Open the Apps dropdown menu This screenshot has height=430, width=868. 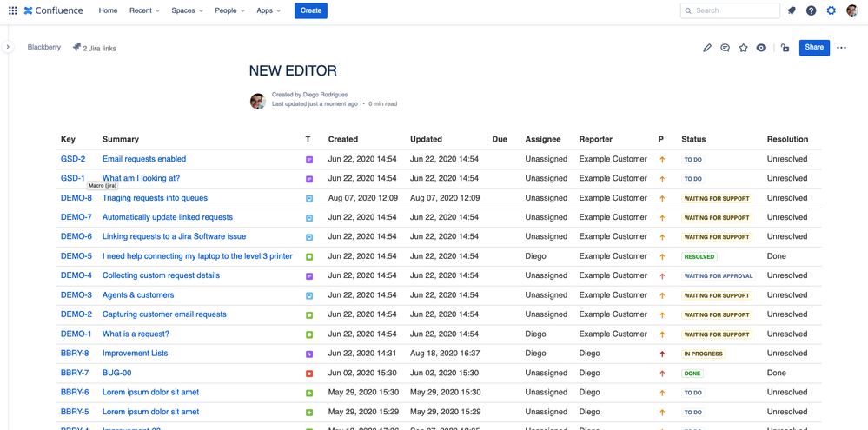pyautogui.click(x=268, y=10)
